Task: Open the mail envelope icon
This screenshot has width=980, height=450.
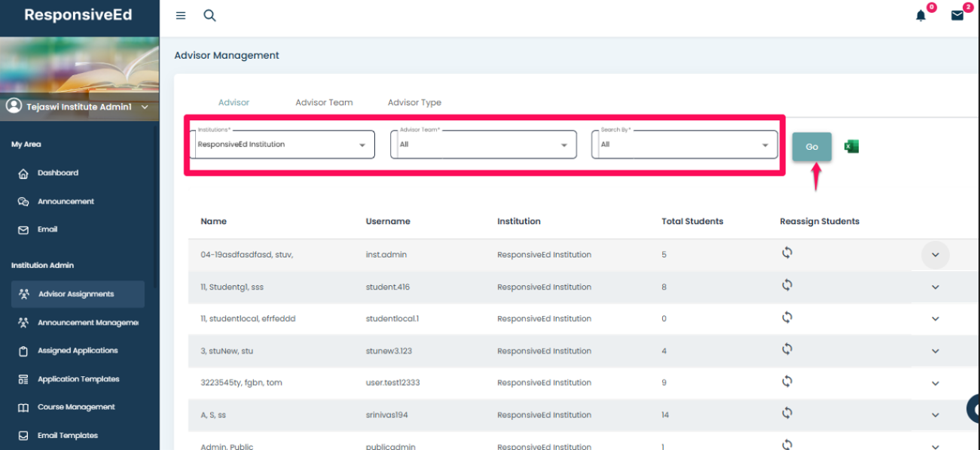Action: (x=957, y=16)
